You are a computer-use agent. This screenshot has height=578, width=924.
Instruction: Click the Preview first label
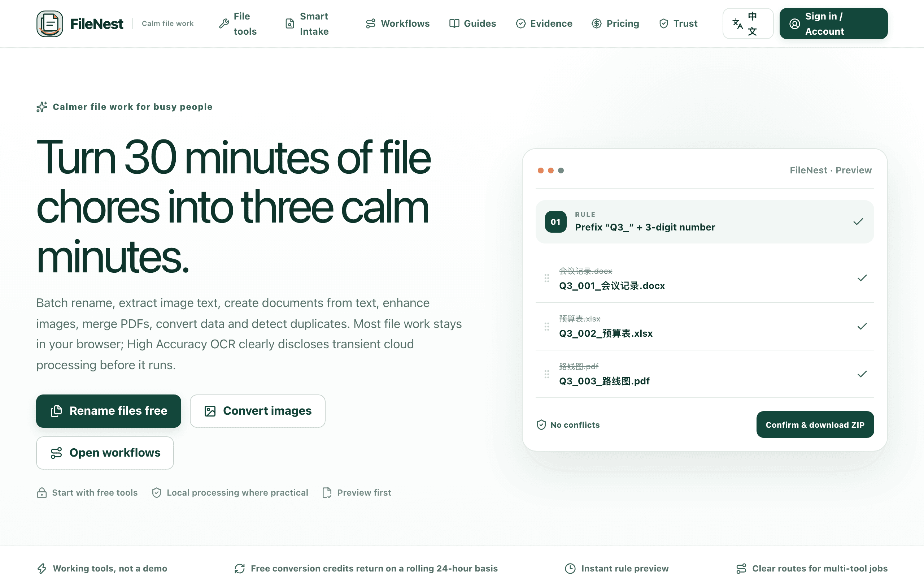tap(364, 493)
